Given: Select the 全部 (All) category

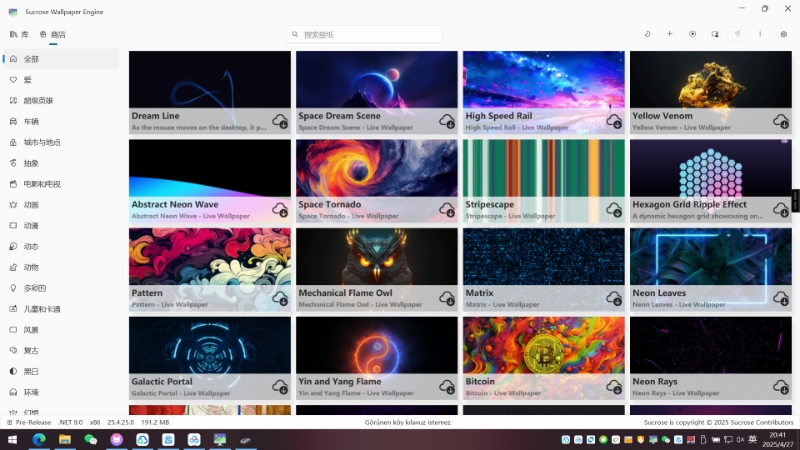Looking at the screenshot, I should tap(61, 59).
